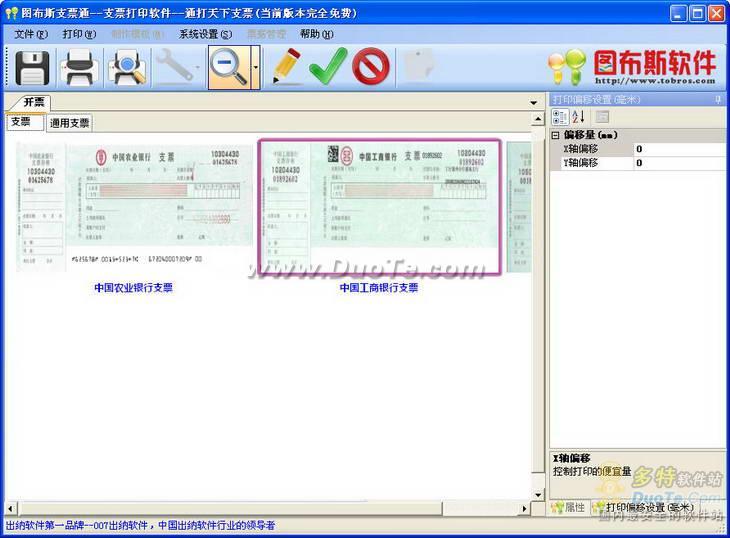Click the horizontal scrollbar right arrow
Viewport: 730px width, 538px height.
tap(525, 509)
